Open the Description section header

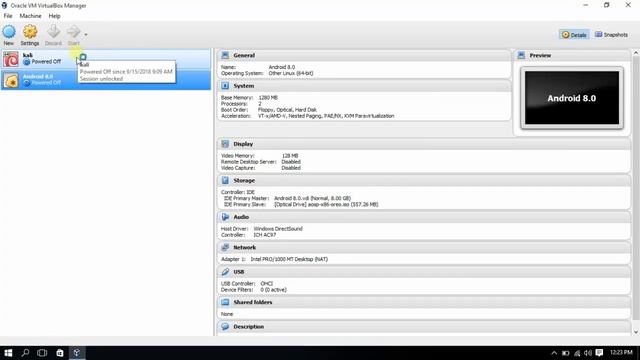(x=424, y=327)
